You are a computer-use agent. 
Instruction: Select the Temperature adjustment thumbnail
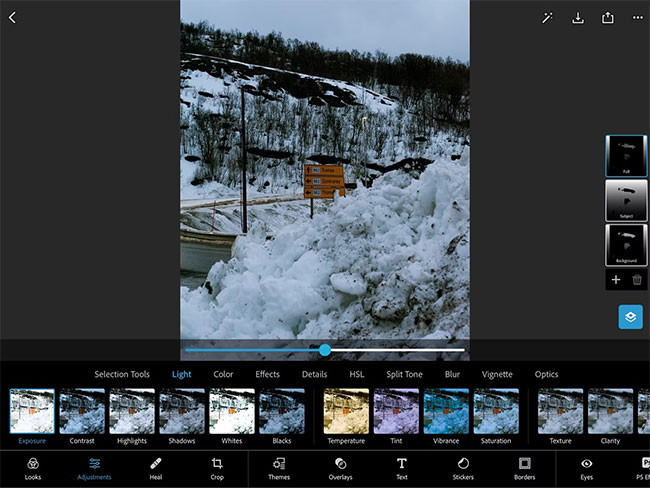[346, 411]
